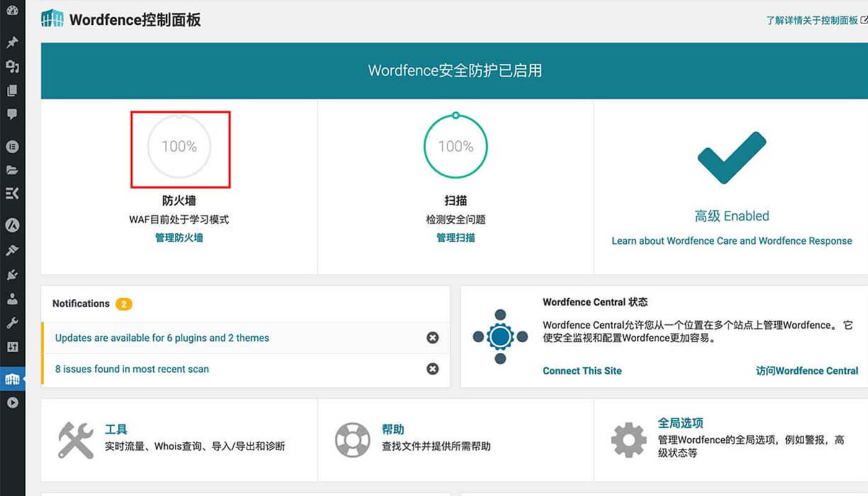
Task: Click the 扫描 heading
Action: (456, 200)
